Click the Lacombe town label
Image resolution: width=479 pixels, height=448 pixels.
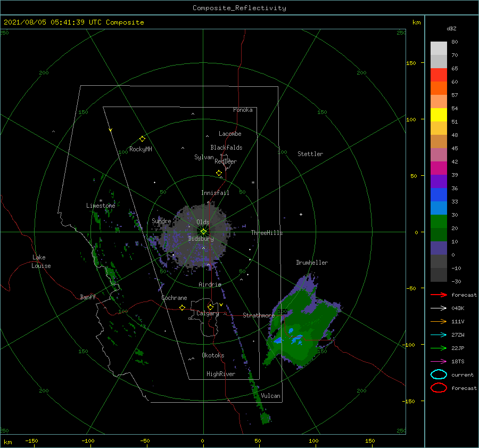[x=230, y=134]
